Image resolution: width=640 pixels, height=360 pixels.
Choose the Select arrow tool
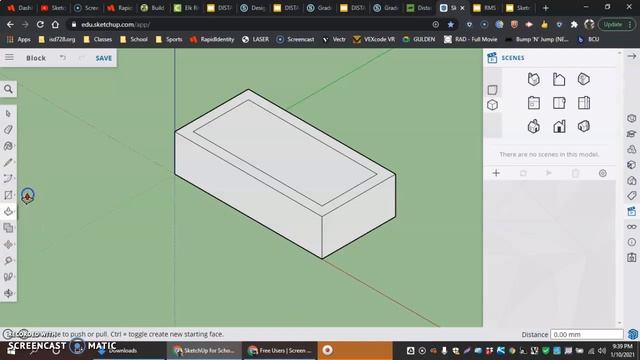(8, 113)
